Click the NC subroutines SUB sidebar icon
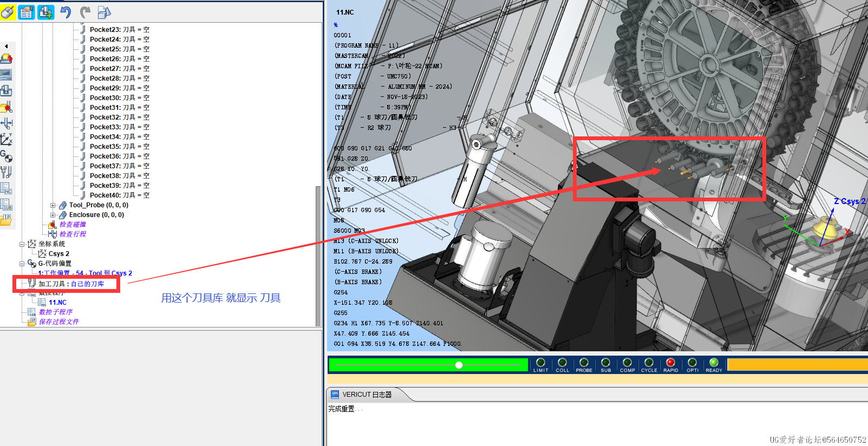The width and height of the screenshot is (868, 446). pos(6,205)
